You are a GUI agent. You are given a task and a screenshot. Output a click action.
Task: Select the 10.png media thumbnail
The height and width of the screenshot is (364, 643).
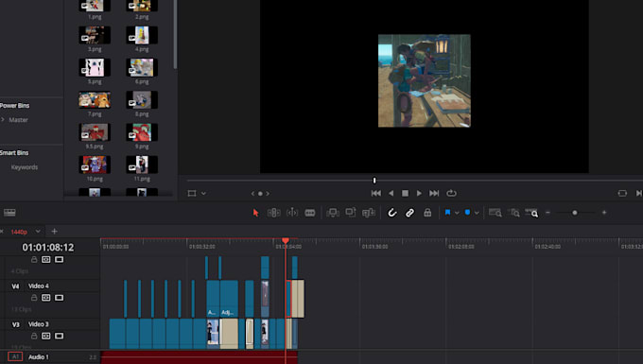[x=95, y=165]
